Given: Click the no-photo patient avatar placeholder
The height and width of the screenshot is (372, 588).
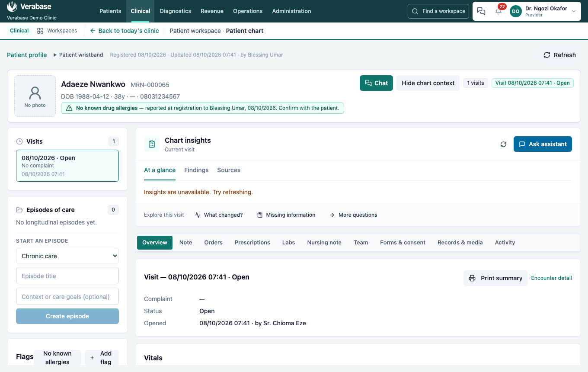Looking at the screenshot, I should pyautogui.click(x=35, y=96).
